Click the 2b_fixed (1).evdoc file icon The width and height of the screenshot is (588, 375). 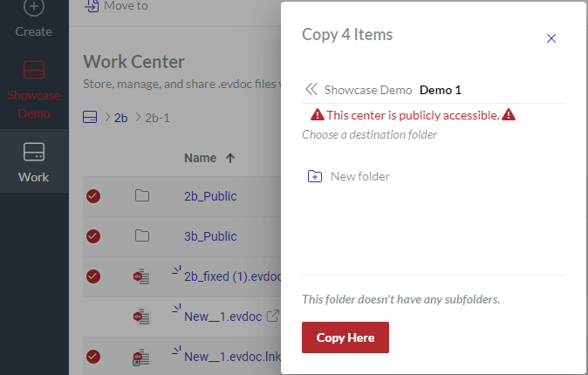tap(141, 276)
